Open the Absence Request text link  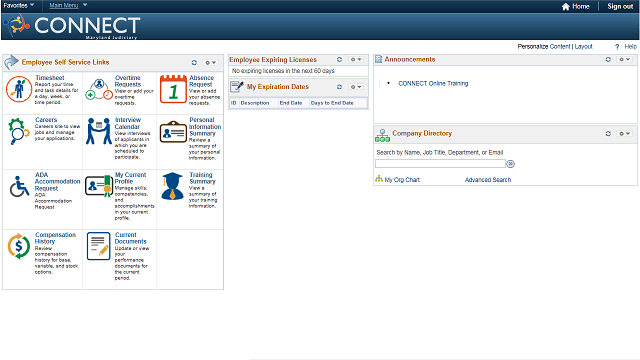[x=201, y=81]
